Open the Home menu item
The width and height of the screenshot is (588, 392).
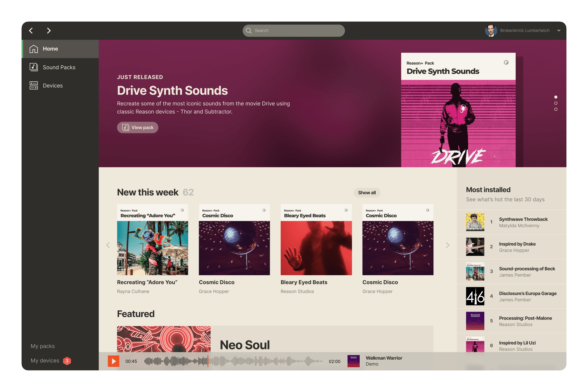coord(50,49)
